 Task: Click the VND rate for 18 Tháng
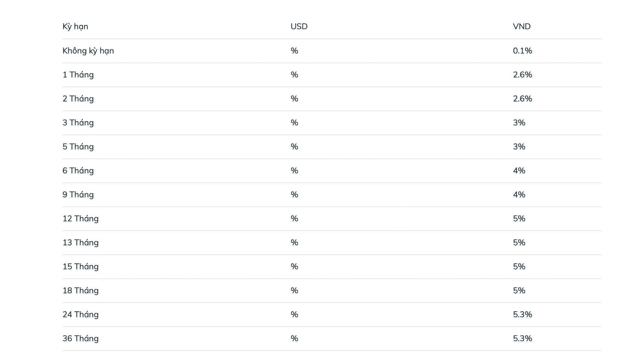point(519,290)
